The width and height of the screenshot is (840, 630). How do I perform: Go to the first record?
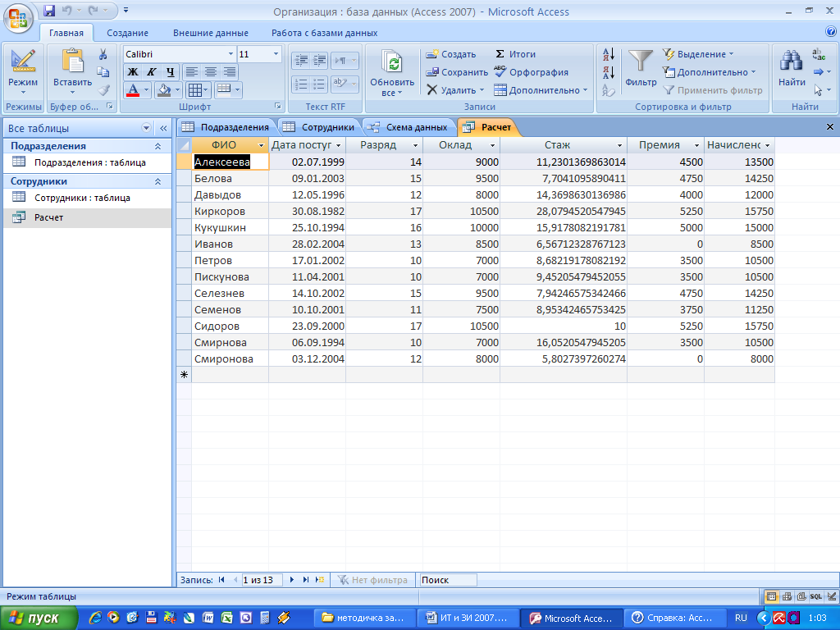pyautogui.click(x=221, y=580)
